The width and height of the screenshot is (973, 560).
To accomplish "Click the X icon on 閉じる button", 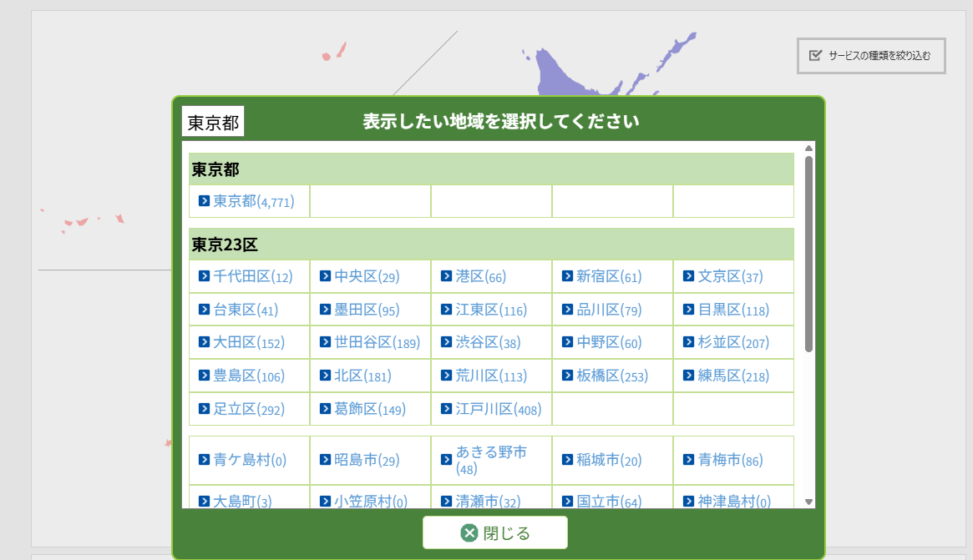I will (469, 533).
